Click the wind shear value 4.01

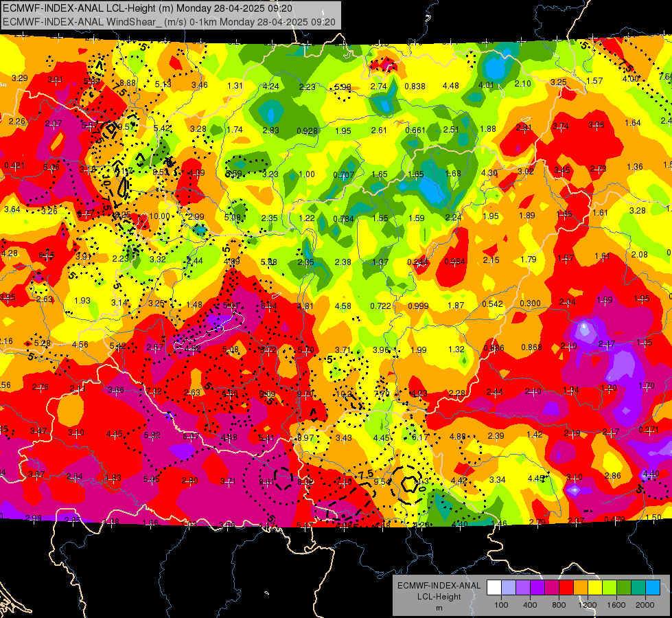(x=487, y=84)
